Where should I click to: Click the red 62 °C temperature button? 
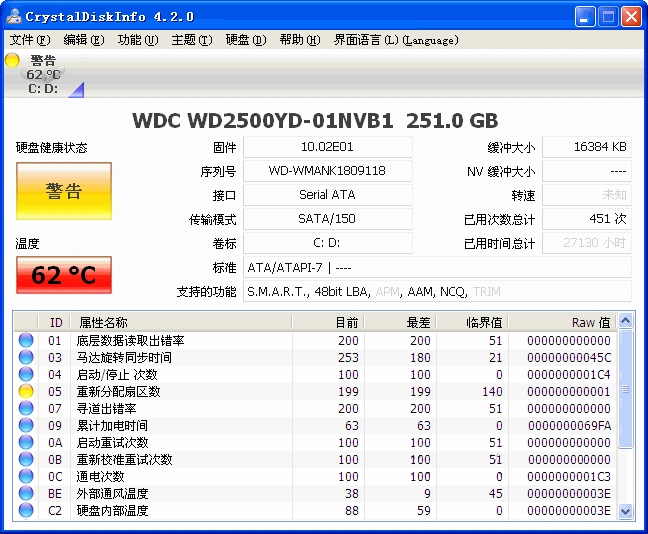pos(63,275)
